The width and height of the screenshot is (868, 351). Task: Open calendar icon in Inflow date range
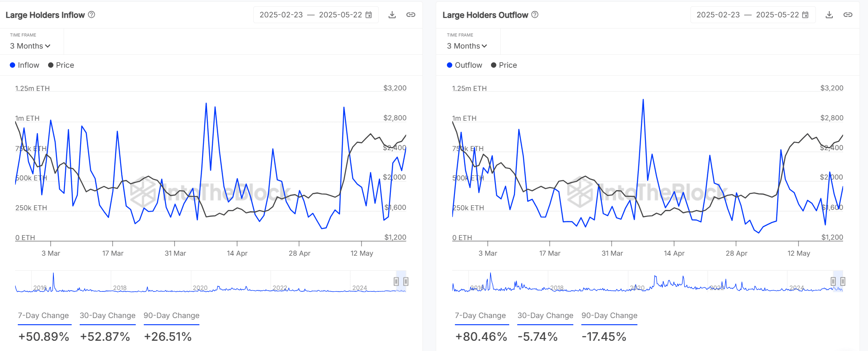369,15
